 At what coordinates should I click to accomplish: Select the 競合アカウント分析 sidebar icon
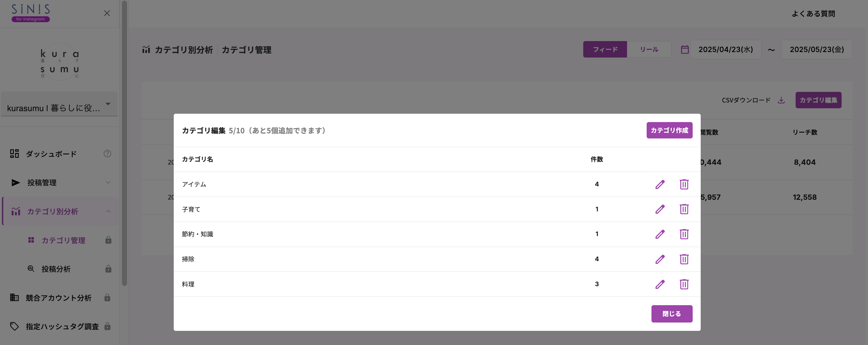14,297
